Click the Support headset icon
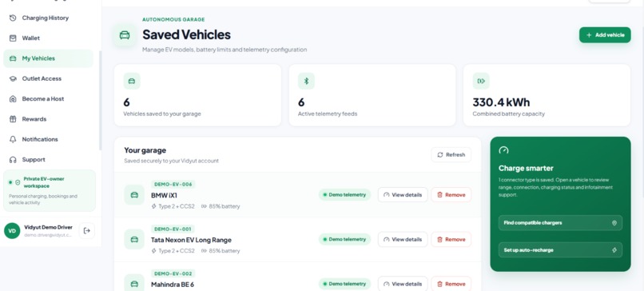 click(x=13, y=159)
